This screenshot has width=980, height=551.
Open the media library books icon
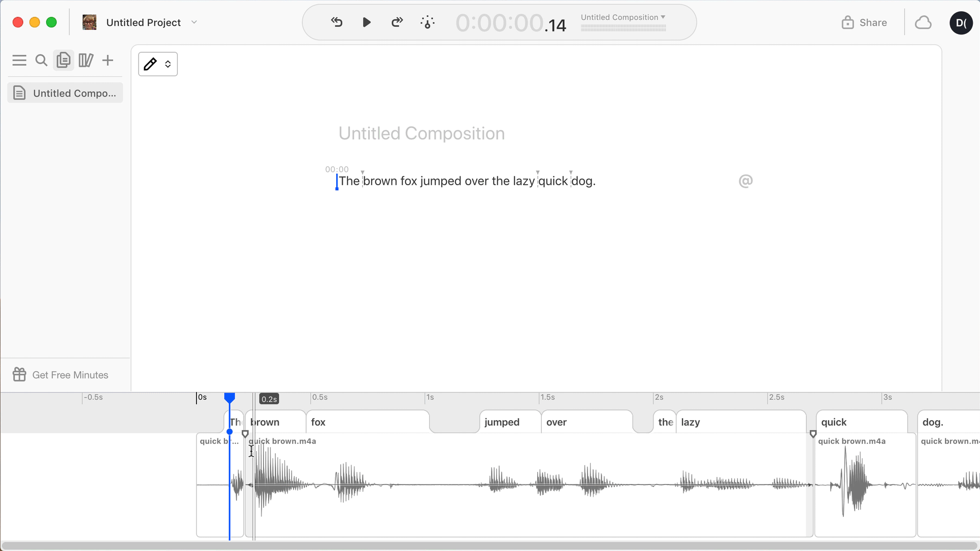point(85,60)
